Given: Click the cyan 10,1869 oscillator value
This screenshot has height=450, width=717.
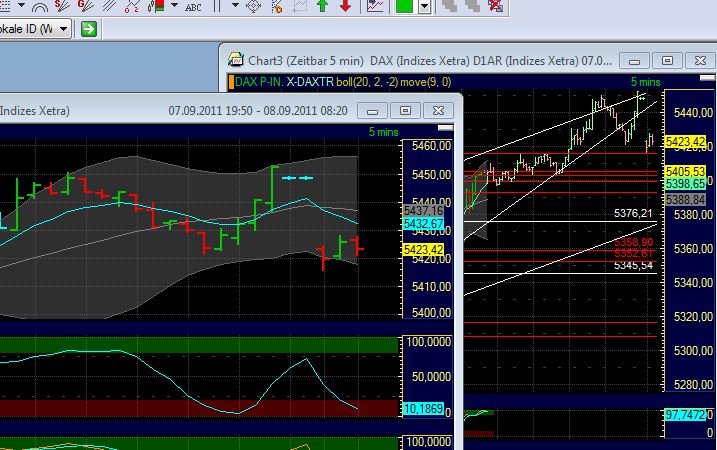Looking at the screenshot, I should click(x=423, y=408).
